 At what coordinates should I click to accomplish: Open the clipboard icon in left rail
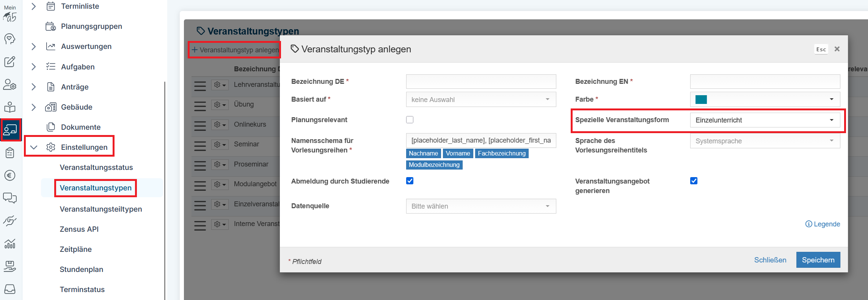pyautogui.click(x=10, y=152)
